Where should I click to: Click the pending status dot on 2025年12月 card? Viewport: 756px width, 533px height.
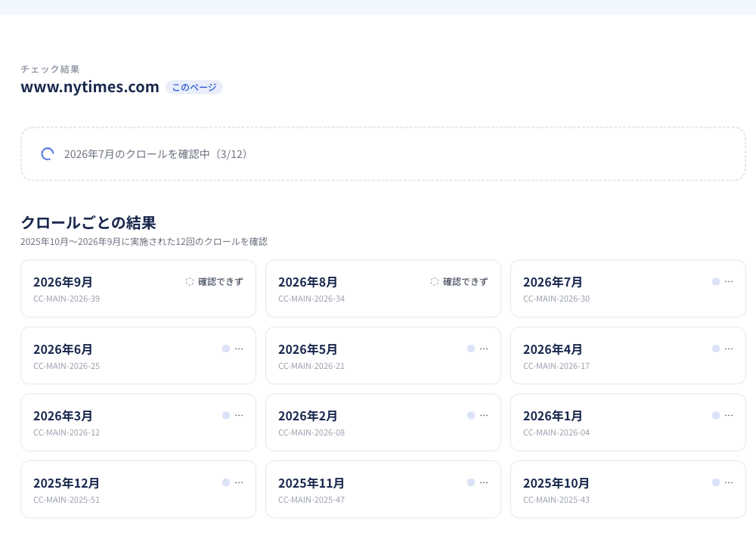pyautogui.click(x=226, y=482)
